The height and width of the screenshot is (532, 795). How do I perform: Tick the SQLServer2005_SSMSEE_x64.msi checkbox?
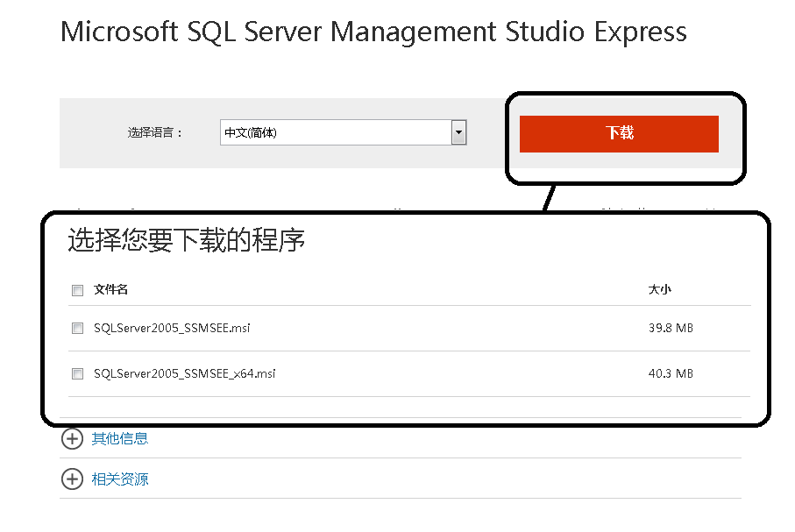coord(77,374)
